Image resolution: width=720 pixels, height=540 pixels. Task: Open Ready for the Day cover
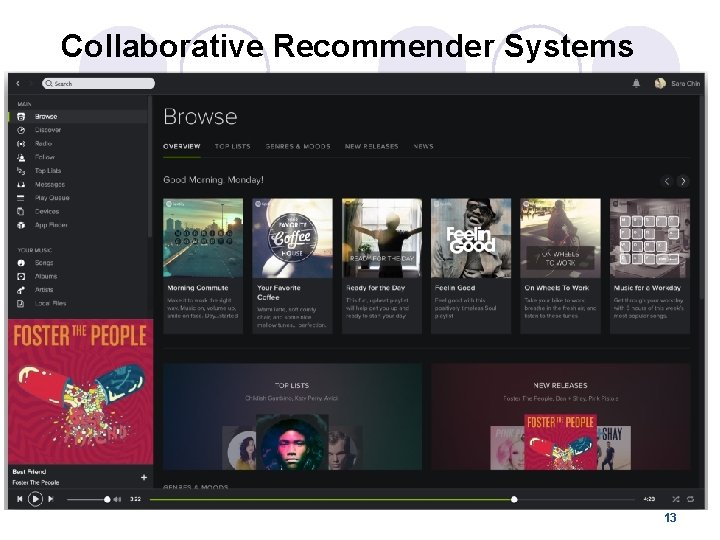click(x=382, y=238)
